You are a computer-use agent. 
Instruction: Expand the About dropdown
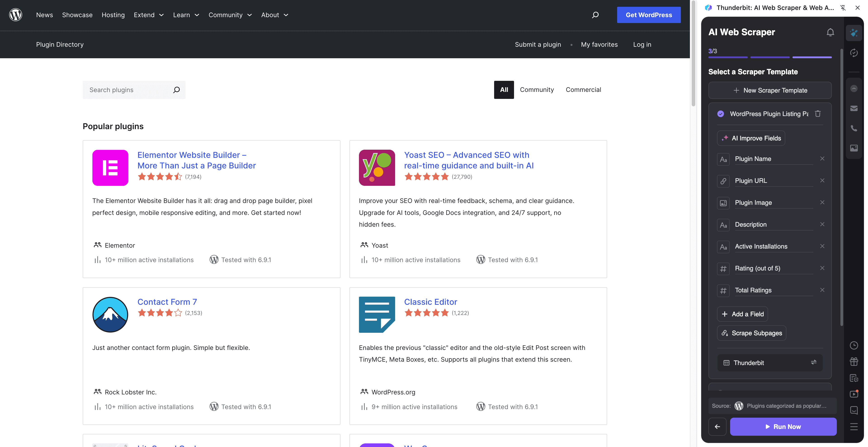275,15
